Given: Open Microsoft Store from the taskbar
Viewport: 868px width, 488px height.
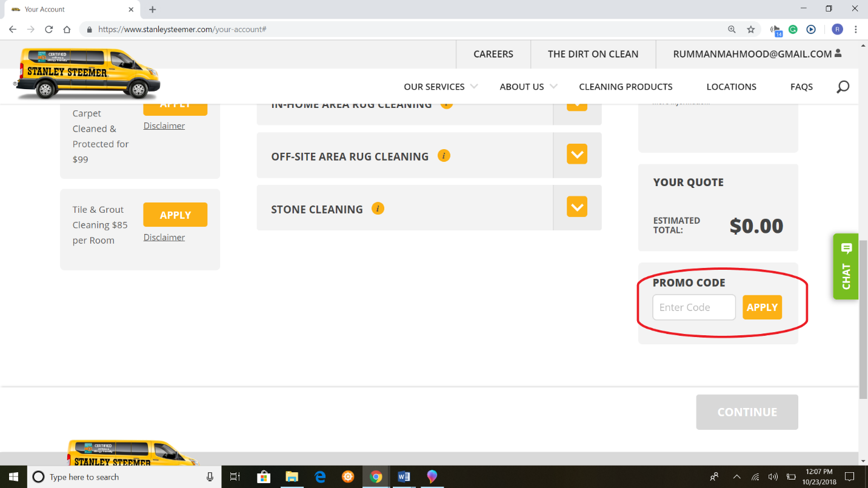Looking at the screenshot, I should [x=264, y=476].
